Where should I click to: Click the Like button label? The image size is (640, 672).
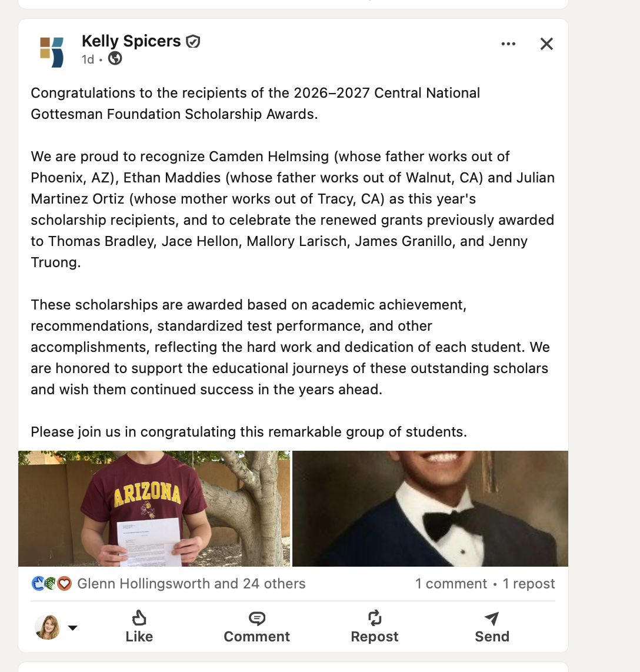(139, 637)
